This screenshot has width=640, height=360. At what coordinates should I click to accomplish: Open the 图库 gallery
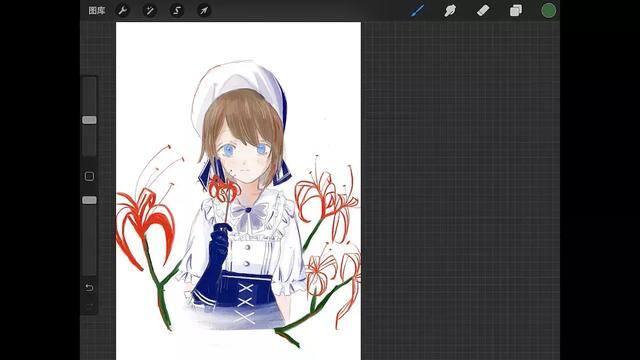[97, 11]
